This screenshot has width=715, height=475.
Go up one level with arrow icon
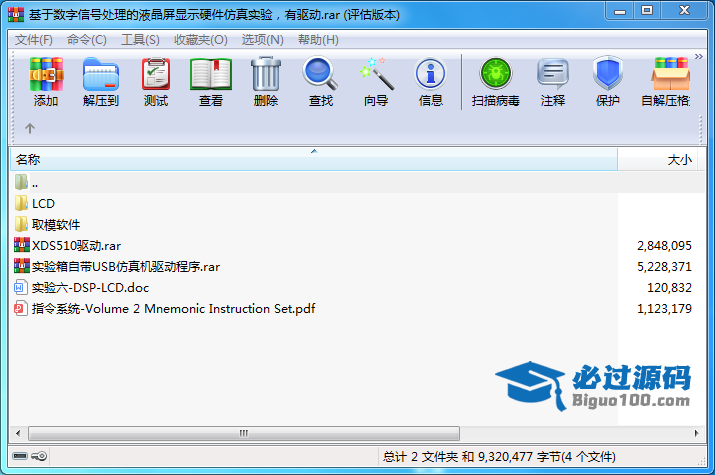[30, 128]
